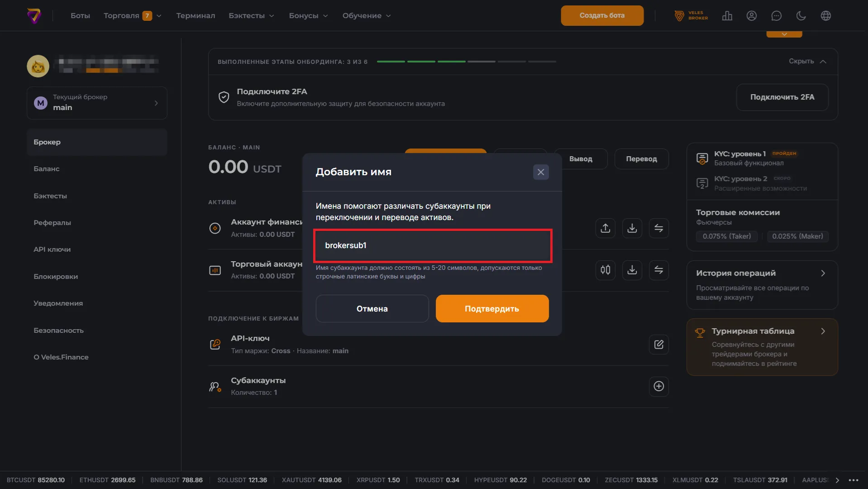The image size is (868, 489).
Task: Click the 2FA shield icon
Action: tap(224, 97)
